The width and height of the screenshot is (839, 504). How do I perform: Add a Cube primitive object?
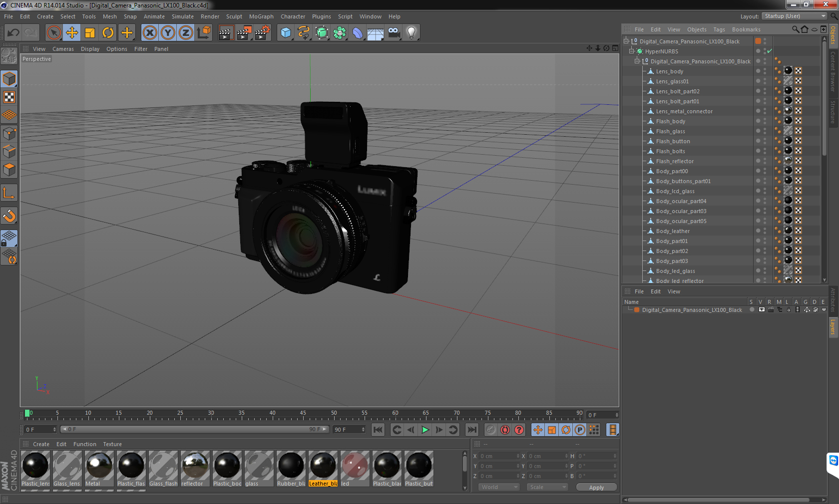(286, 33)
